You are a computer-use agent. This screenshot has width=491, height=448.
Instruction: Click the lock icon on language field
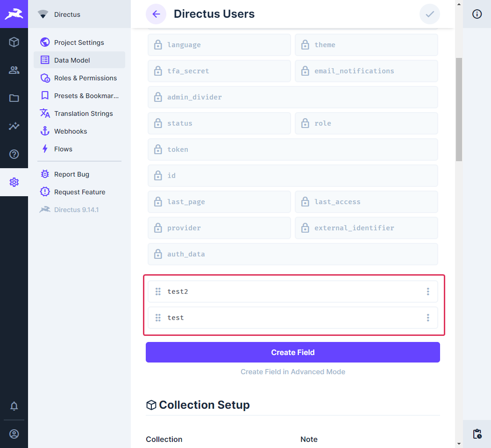point(158,45)
